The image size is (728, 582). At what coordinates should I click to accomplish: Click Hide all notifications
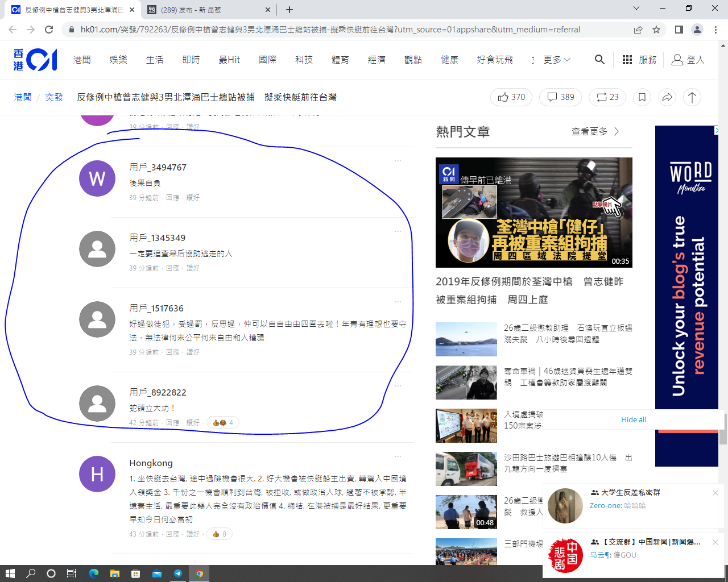pyautogui.click(x=634, y=420)
